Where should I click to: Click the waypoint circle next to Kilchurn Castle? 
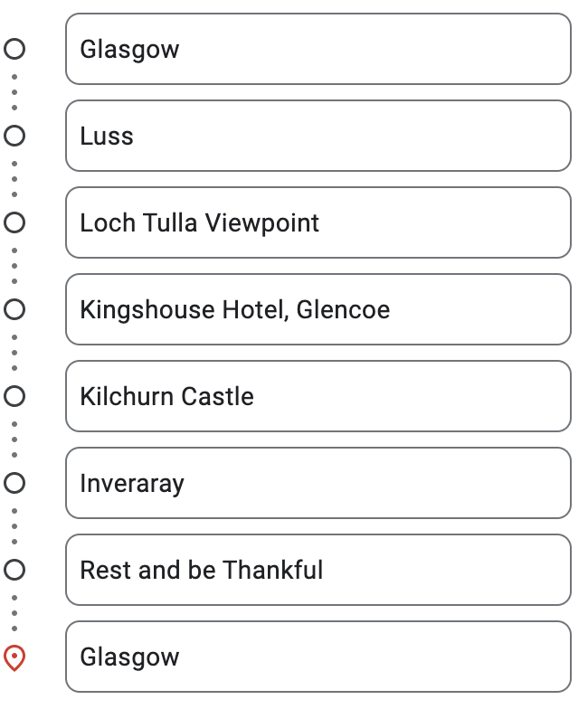[14, 396]
